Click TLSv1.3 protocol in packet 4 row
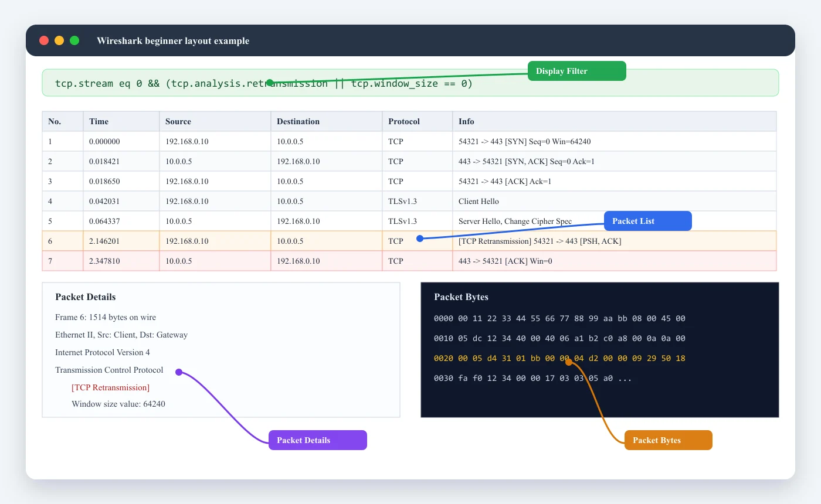 tap(402, 201)
